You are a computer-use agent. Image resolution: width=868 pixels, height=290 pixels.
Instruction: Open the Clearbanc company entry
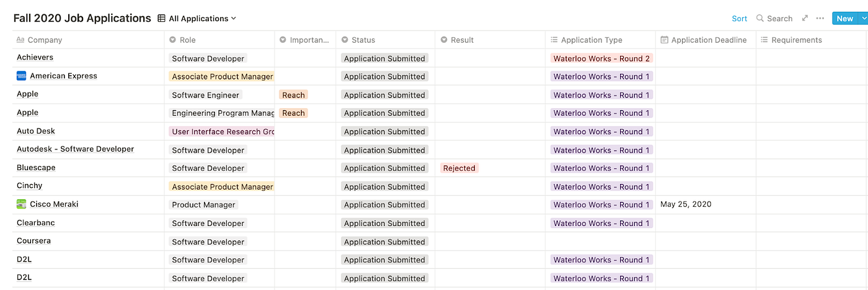pos(36,222)
